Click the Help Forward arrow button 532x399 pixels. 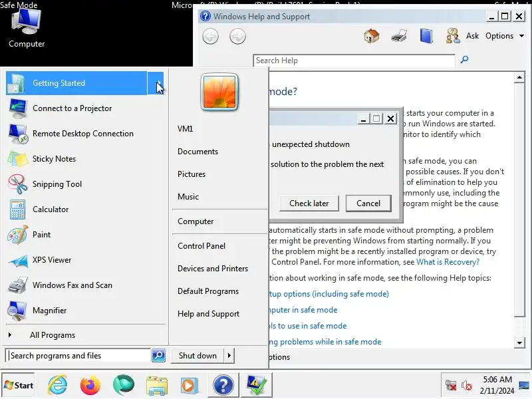point(237,37)
